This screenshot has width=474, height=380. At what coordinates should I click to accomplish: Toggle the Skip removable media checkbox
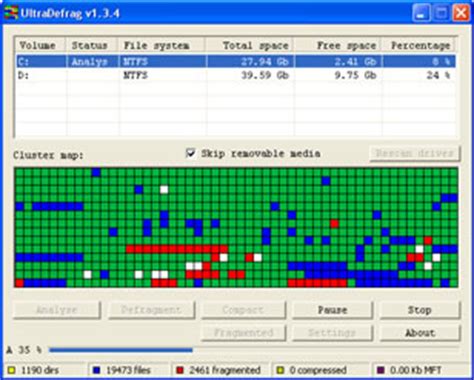click(190, 153)
